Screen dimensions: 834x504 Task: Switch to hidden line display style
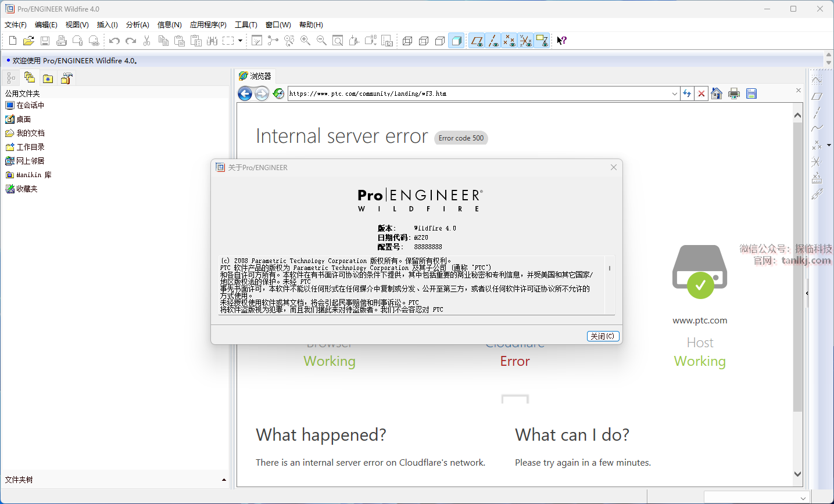tap(424, 41)
